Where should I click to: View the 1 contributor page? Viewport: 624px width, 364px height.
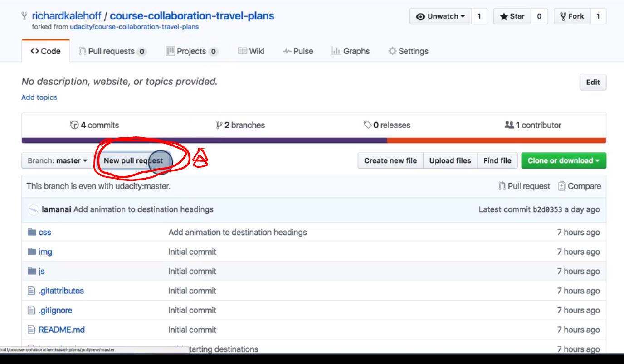point(533,125)
